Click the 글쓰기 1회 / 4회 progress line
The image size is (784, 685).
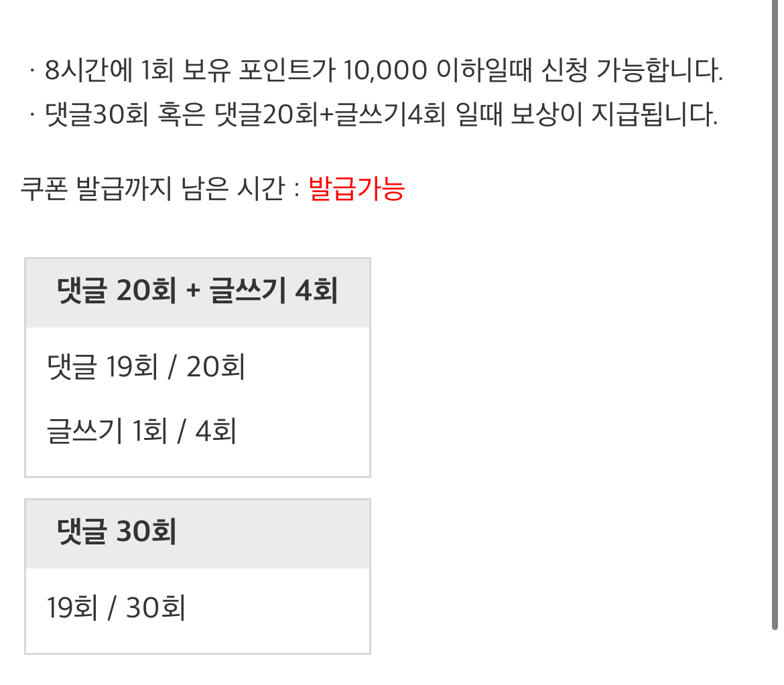click(x=141, y=431)
